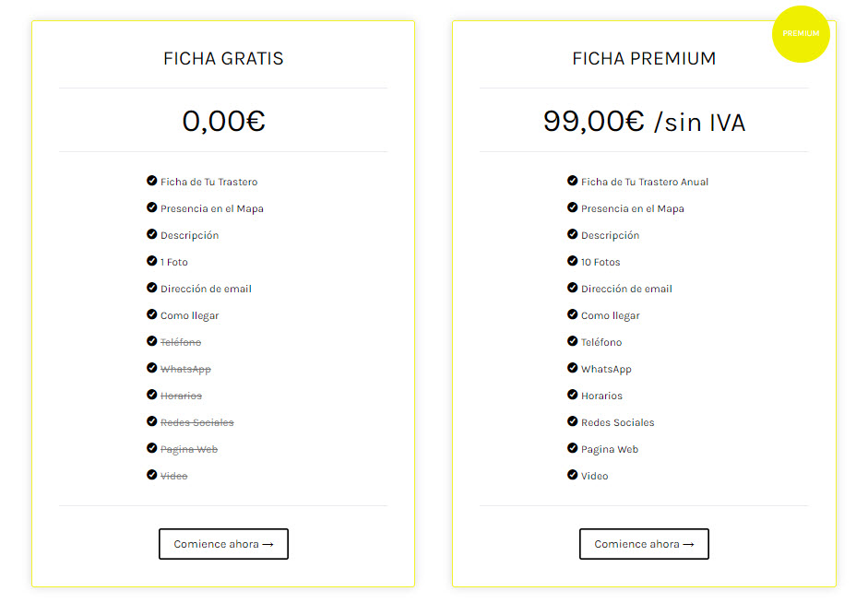Click the checkmark beside Dirección de email
868x603 pixels.
pyautogui.click(x=151, y=288)
